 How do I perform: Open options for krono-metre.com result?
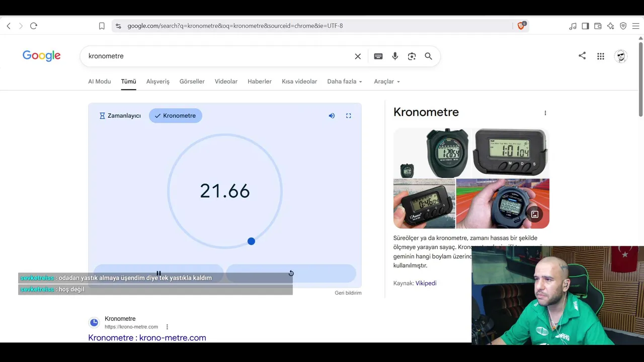[167, 327]
